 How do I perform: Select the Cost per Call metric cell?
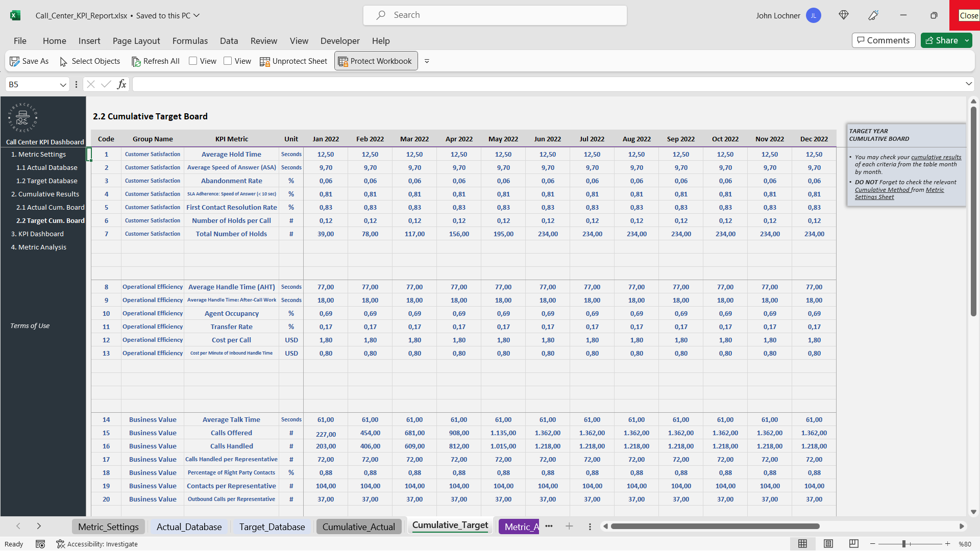tap(231, 340)
